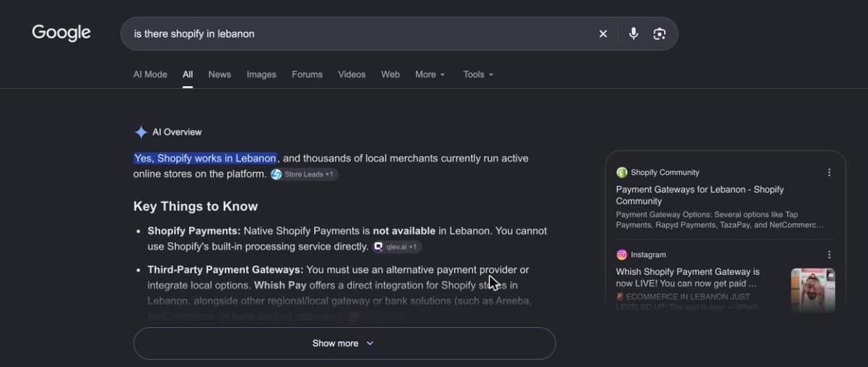868x367 pixels.
Task: Switch to the Web tab
Action: coord(391,75)
